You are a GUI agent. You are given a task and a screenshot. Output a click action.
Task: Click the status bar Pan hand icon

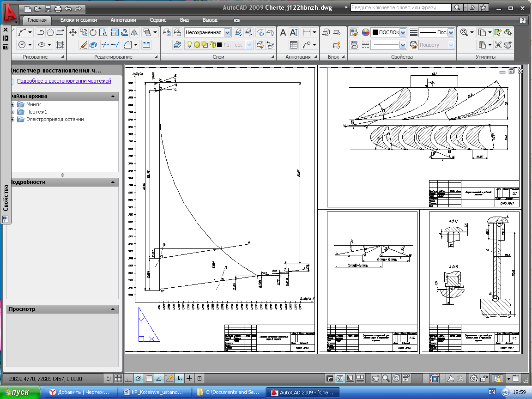(x=375, y=378)
